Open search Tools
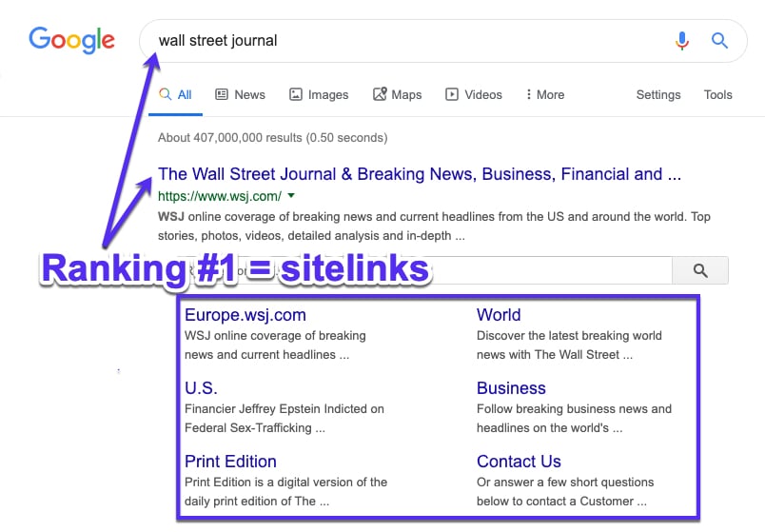This screenshot has width=765, height=532. [717, 94]
